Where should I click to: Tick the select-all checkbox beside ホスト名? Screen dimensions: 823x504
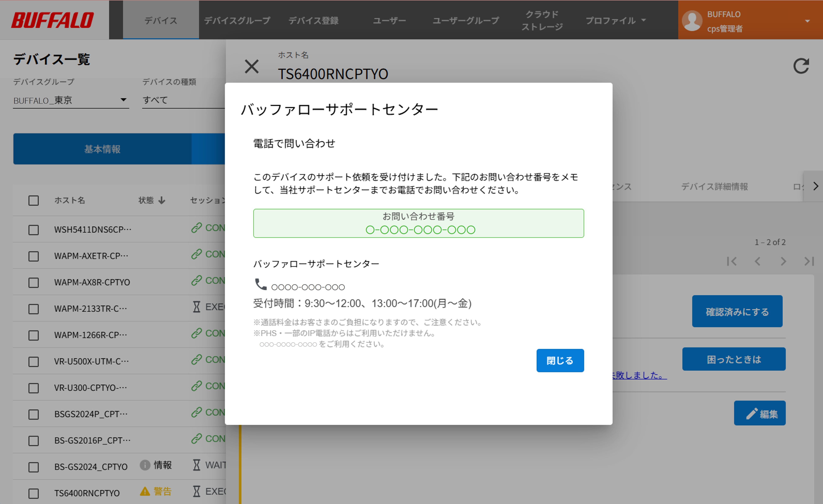point(33,201)
